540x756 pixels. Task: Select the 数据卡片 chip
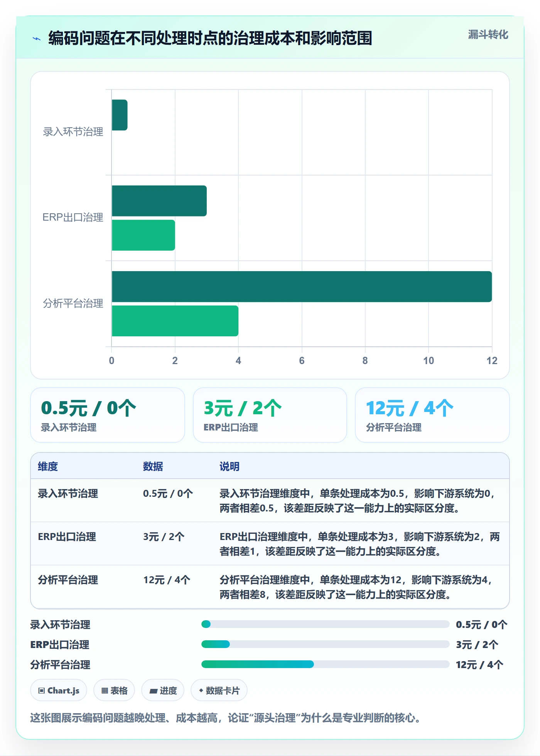coord(219,690)
